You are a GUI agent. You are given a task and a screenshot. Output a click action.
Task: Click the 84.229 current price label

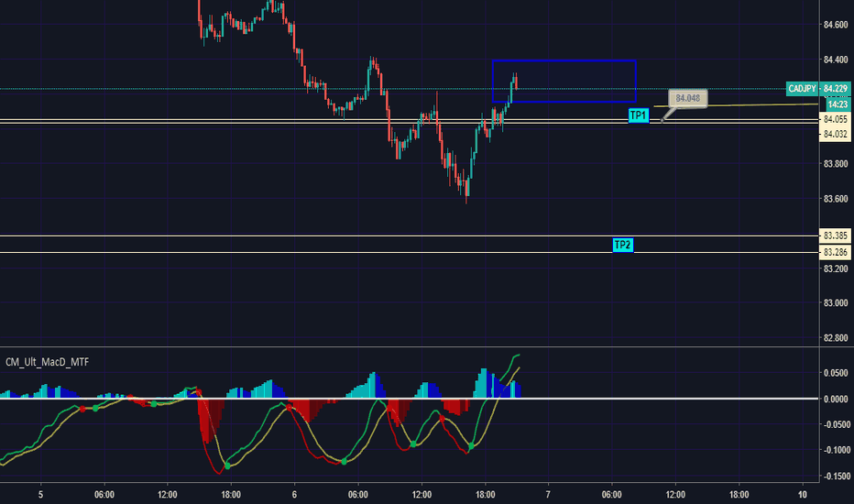pos(836,89)
